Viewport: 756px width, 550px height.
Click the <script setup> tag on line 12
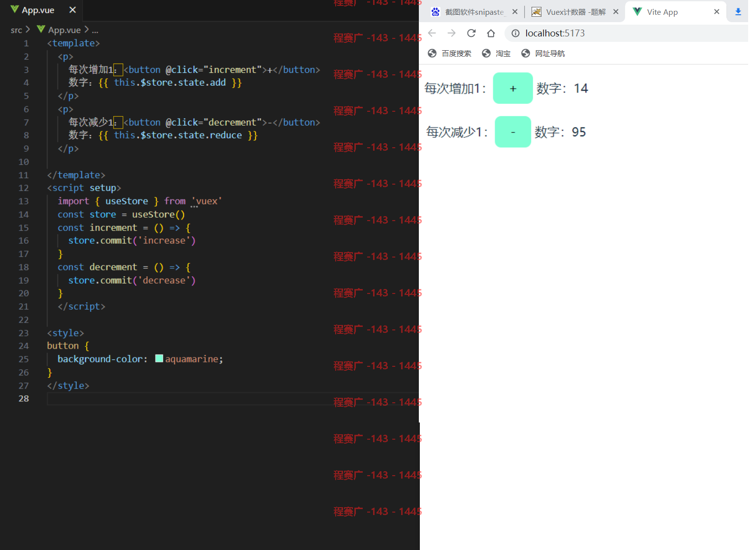(84, 188)
